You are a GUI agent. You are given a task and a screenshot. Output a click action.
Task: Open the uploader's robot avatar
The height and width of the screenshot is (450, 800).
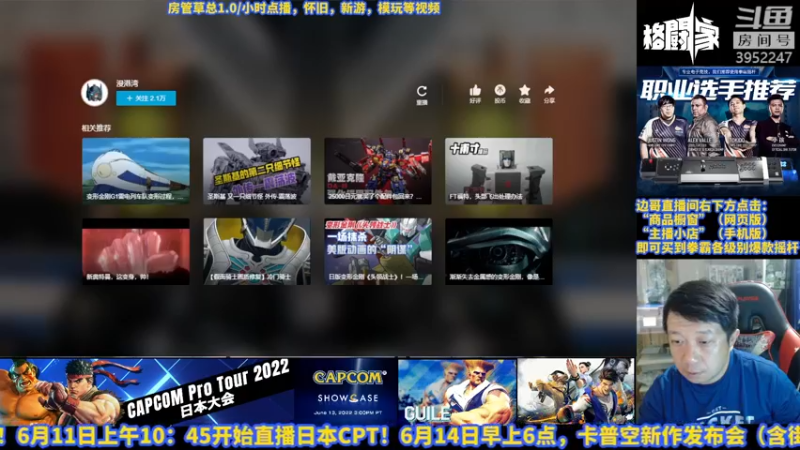pyautogui.click(x=94, y=93)
